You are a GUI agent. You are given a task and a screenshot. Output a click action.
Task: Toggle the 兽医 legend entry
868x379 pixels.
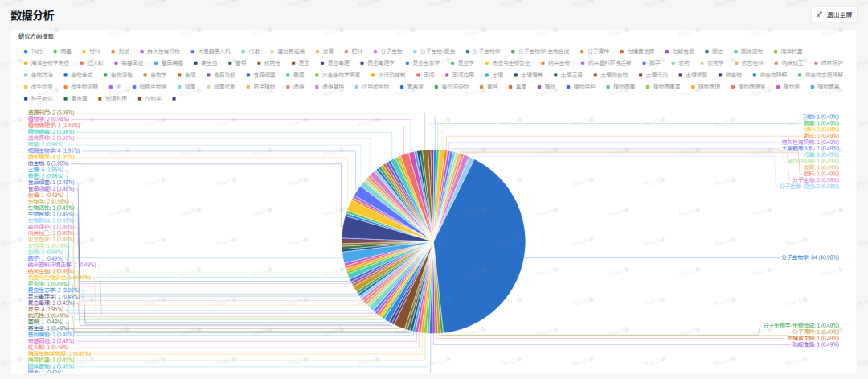tap(294, 75)
